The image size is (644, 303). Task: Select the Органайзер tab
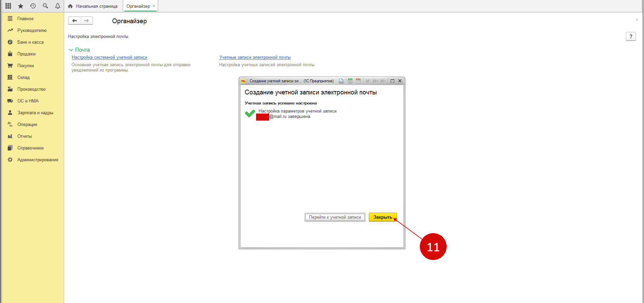click(138, 6)
